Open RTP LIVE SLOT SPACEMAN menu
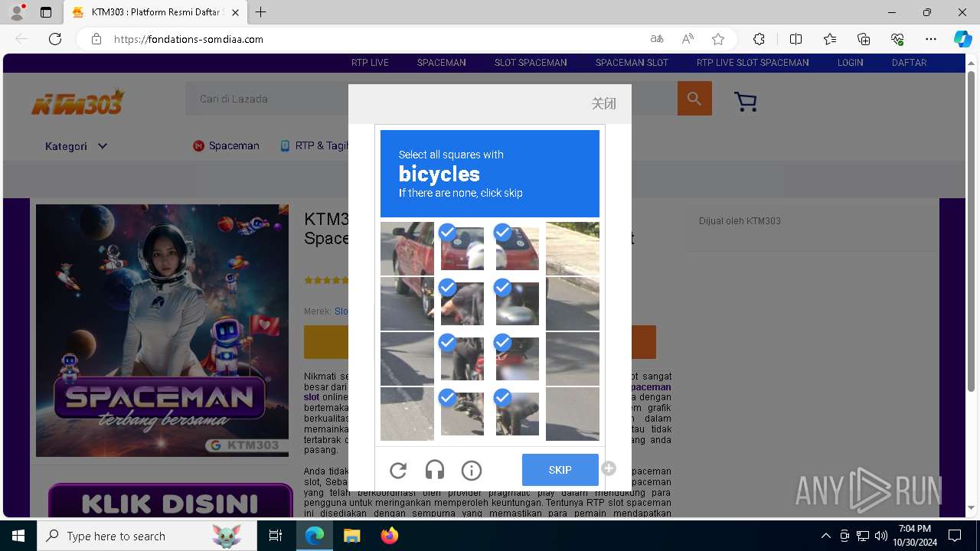Viewport: 980px width, 551px height. [753, 63]
